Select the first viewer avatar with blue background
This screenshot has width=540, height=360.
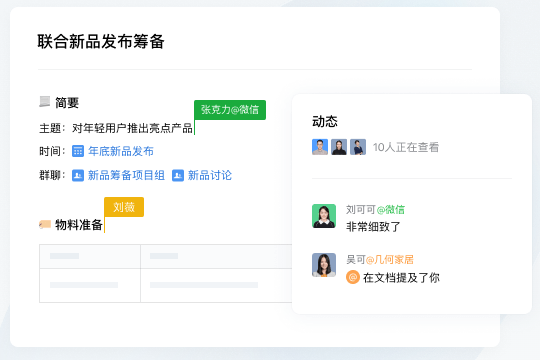320,147
